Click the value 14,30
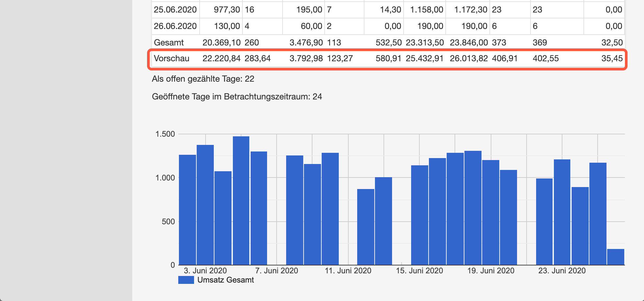Viewport: 644px width, 301px height. click(390, 10)
